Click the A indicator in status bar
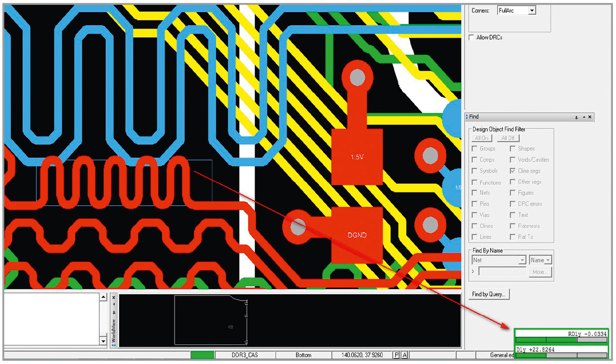 coord(404,355)
